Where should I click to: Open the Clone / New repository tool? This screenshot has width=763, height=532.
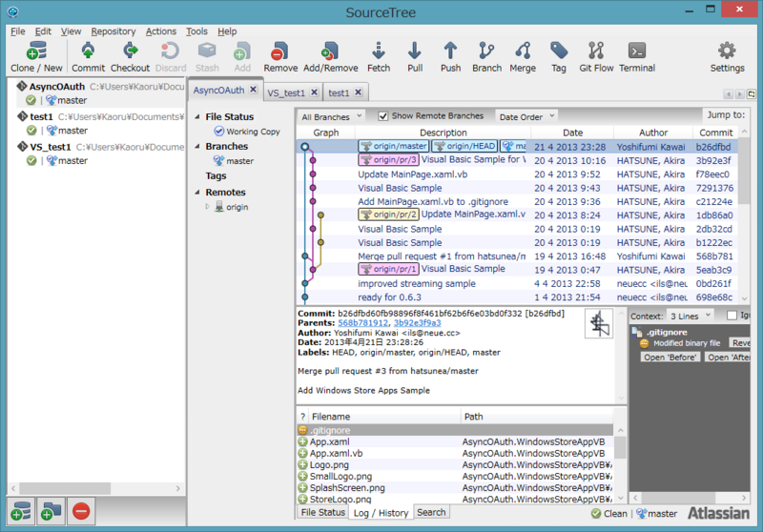point(36,57)
